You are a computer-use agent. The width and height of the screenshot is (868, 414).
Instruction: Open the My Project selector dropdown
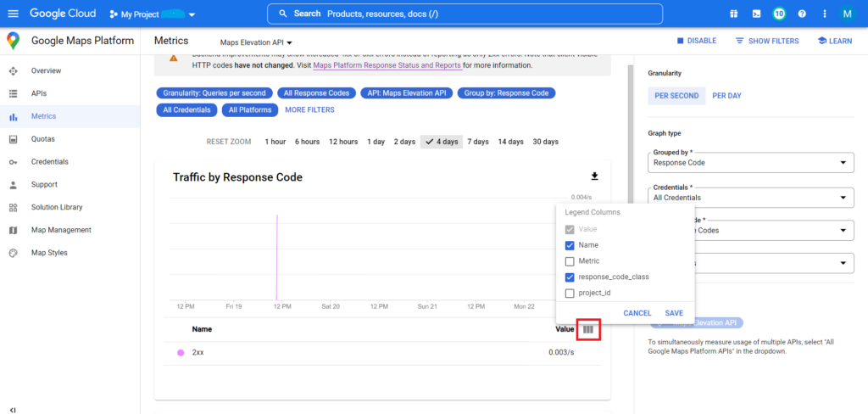153,14
